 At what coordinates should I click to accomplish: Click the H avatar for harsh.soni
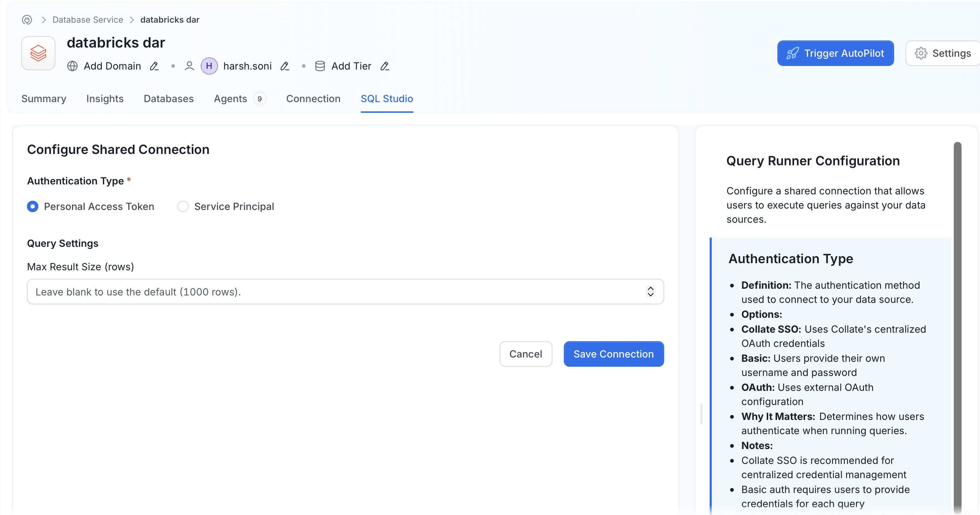tap(209, 66)
